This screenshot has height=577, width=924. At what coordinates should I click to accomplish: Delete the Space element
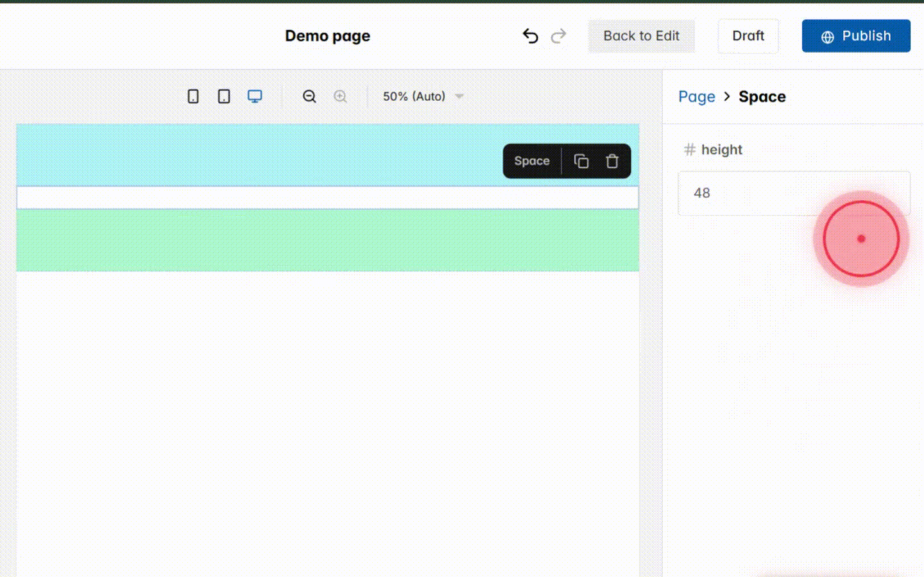pos(612,161)
